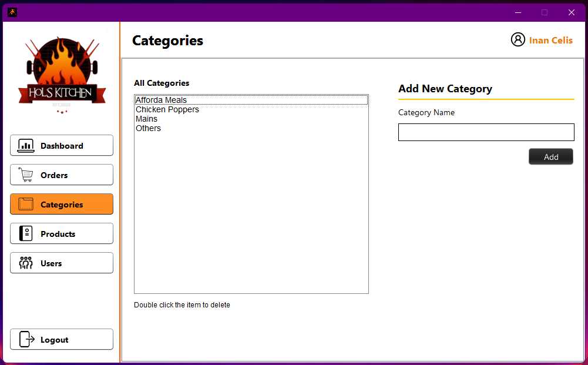
Task: Close the Hol's Kitchen window
Action: pyautogui.click(x=571, y=12)
